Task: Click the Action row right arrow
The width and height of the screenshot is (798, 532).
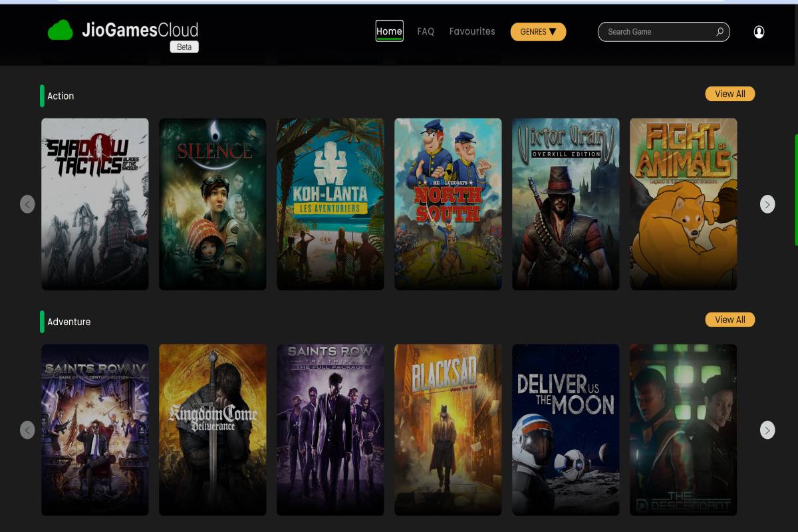Action: 767,204
